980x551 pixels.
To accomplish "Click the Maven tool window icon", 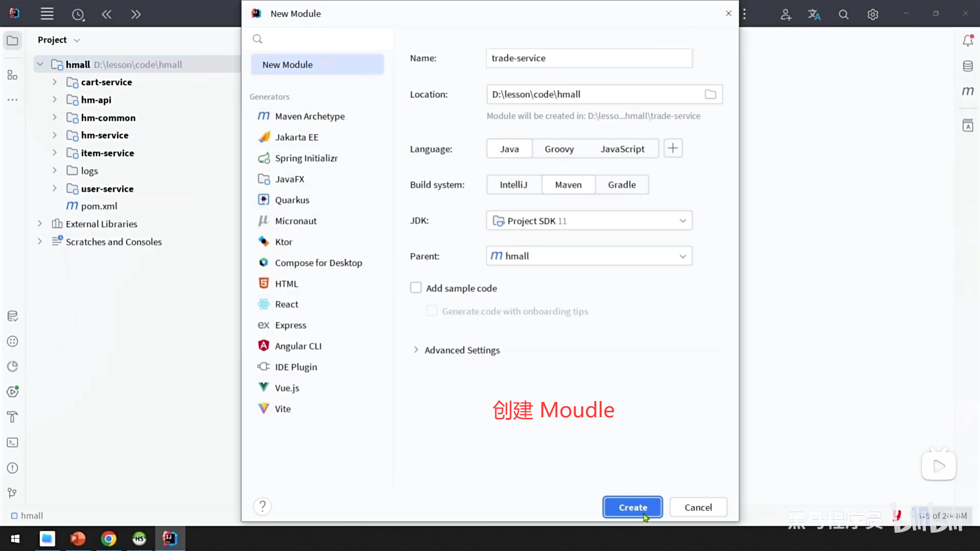I will 968,91.
